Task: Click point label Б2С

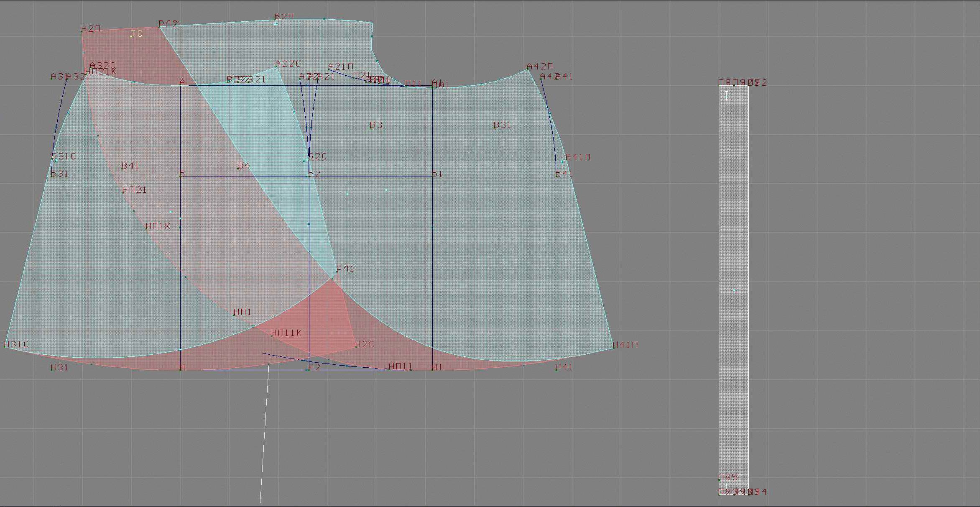Action: pyautogui.click(x=317, y=156)
